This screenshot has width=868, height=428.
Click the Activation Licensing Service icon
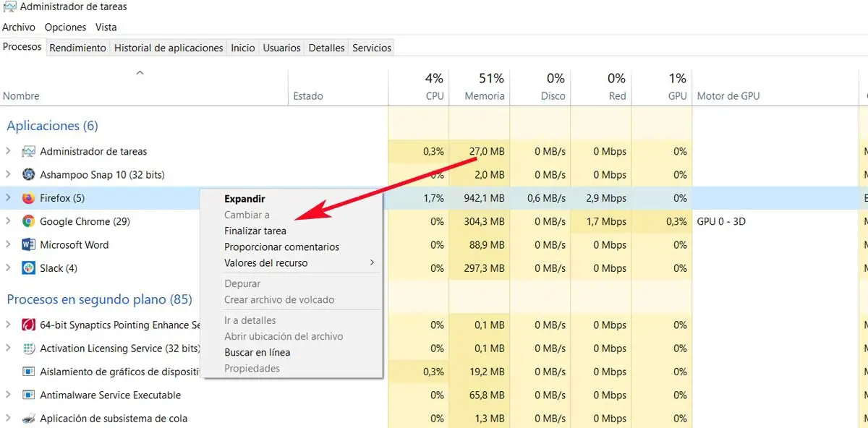click(29, 348)
